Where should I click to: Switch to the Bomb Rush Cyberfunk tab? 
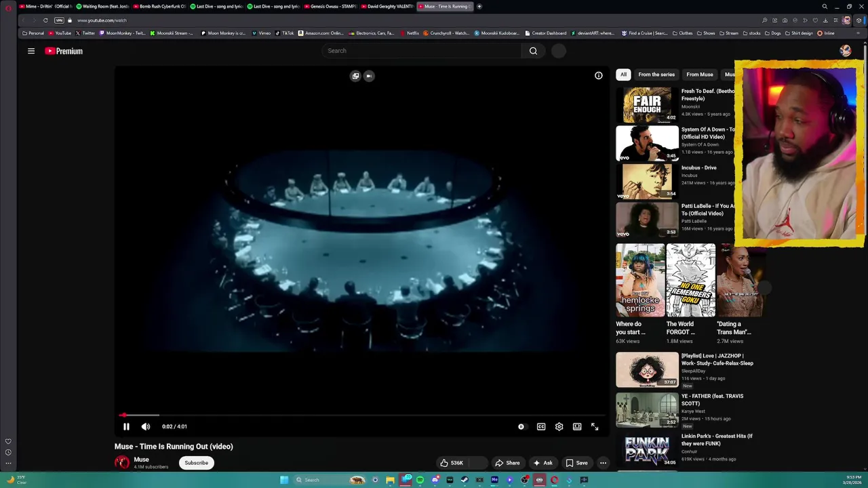(159, 6)
